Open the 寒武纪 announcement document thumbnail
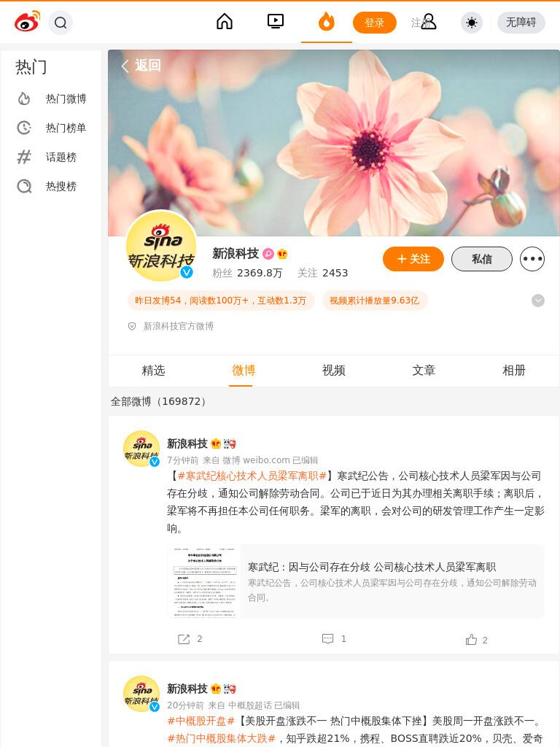 coord(204,581)
